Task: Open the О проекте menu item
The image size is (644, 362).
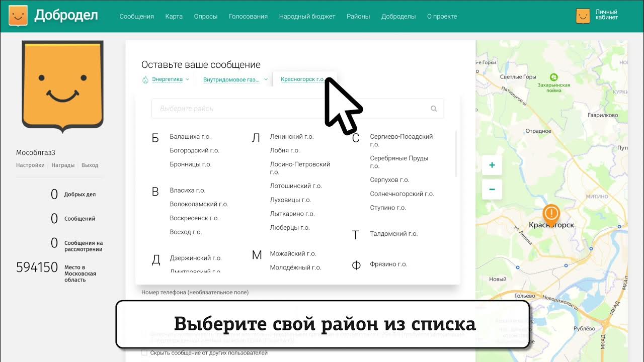Action: click(442, 16)
